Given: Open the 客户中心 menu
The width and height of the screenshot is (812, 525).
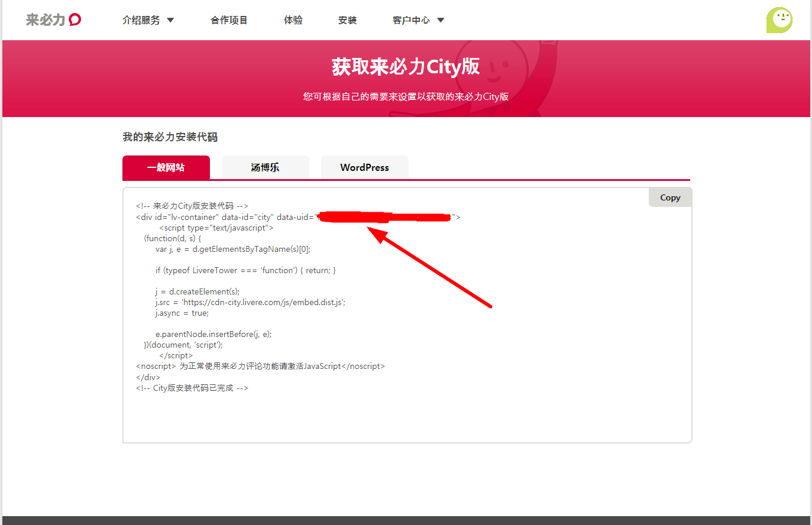Looking at the screenshot, I should (411, 20).
